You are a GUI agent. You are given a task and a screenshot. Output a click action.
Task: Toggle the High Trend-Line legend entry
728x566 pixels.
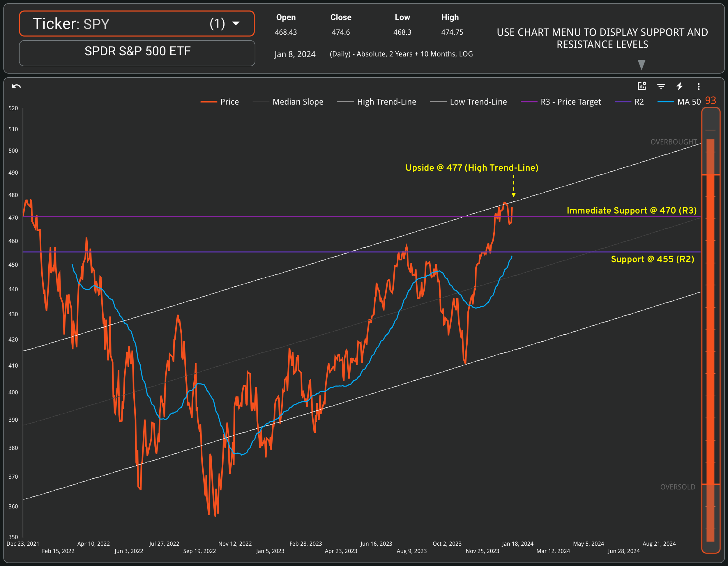point(377,102)
